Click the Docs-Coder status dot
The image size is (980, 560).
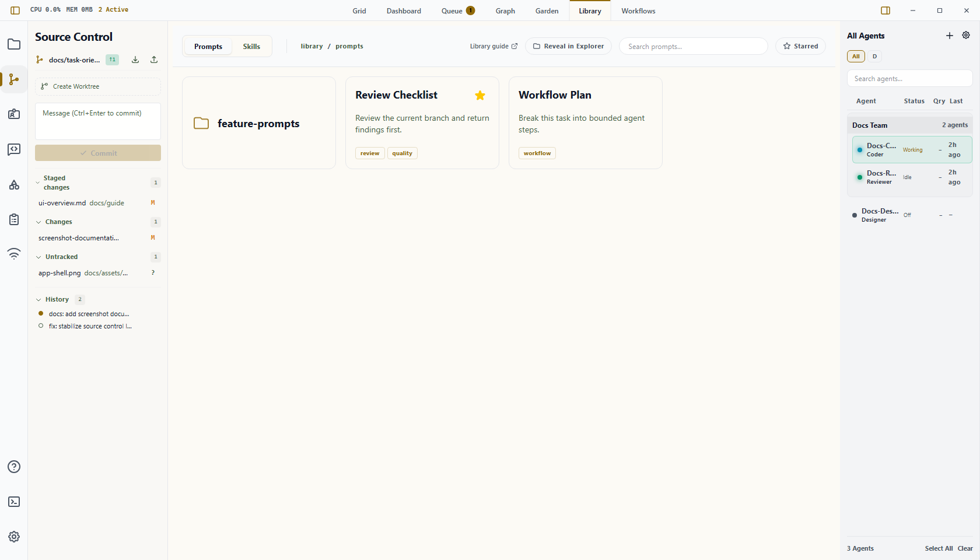click(x=860, y=150)
